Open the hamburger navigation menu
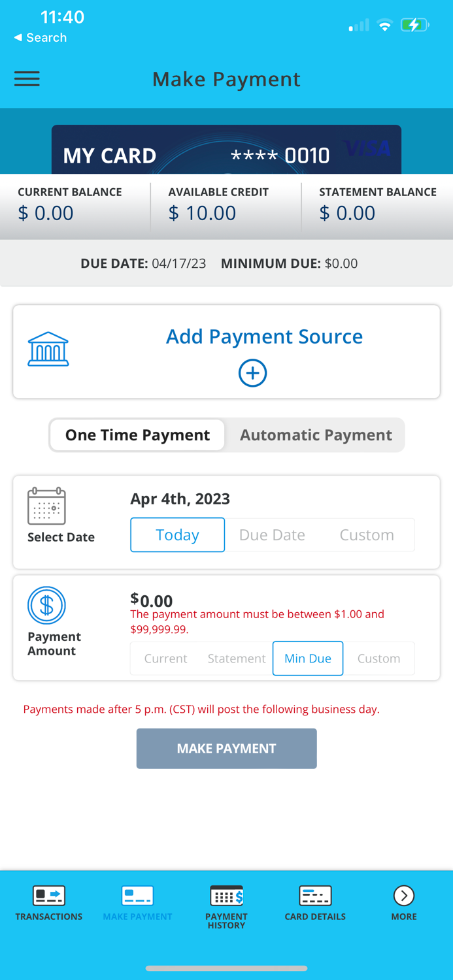453x980 pixels. 27,78
